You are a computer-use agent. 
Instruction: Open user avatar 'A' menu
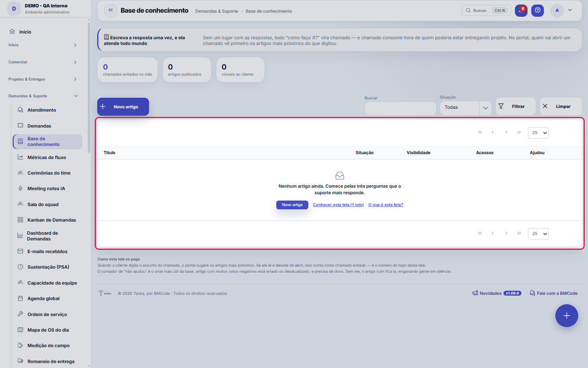tap(557, 11)
